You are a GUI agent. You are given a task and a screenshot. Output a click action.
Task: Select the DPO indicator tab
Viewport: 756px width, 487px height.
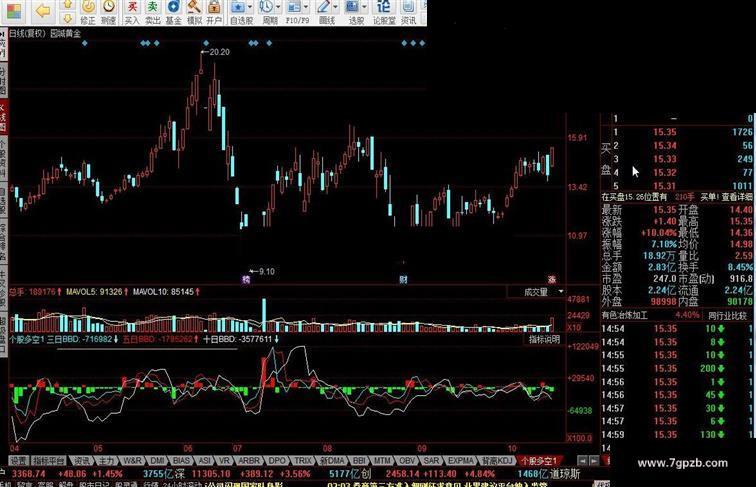[277, 461]
